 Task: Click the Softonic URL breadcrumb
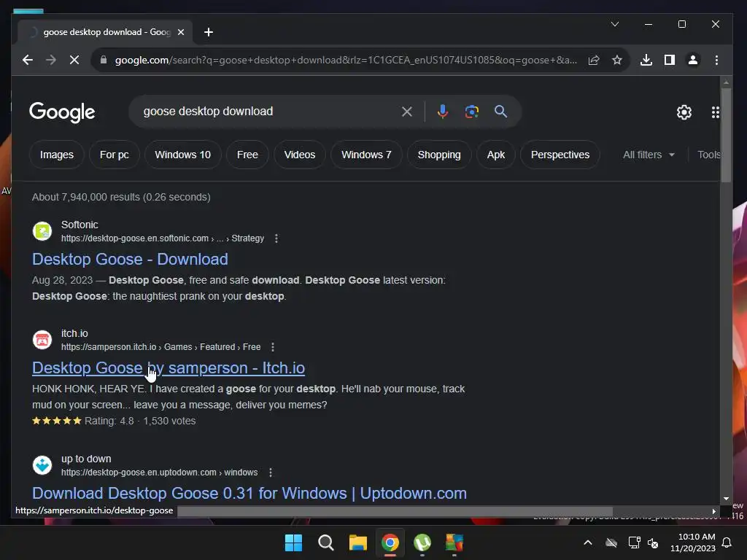click(x=163, y=238)
